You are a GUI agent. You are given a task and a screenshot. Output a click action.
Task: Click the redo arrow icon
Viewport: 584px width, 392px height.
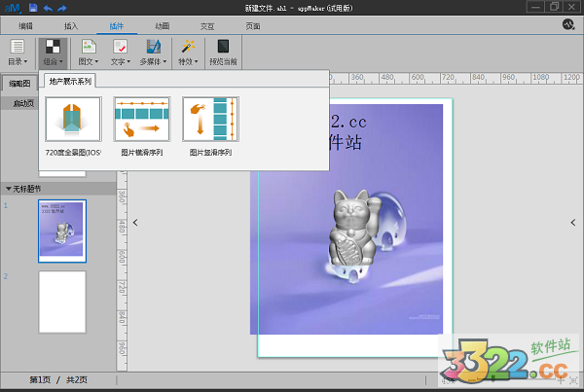click(60, 8)
